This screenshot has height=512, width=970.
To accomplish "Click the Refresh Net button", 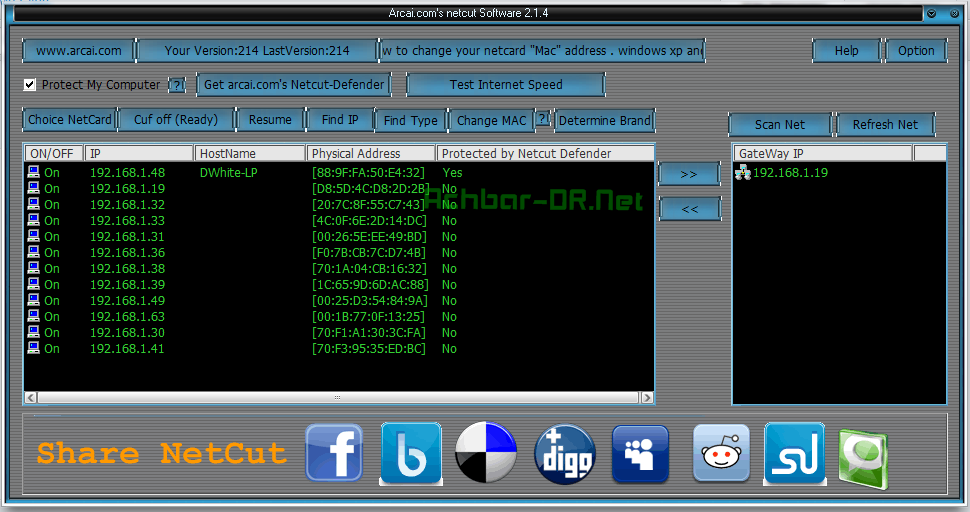I will coord(885,124).
